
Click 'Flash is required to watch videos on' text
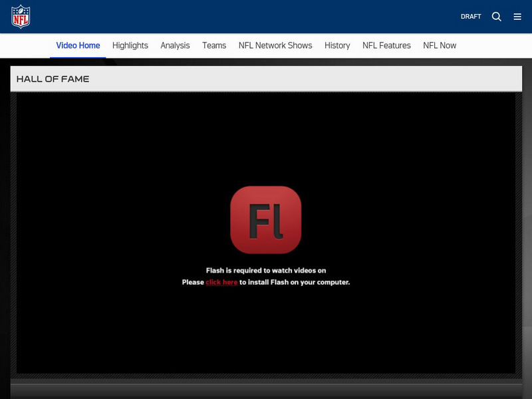click(x=266, y=271)
